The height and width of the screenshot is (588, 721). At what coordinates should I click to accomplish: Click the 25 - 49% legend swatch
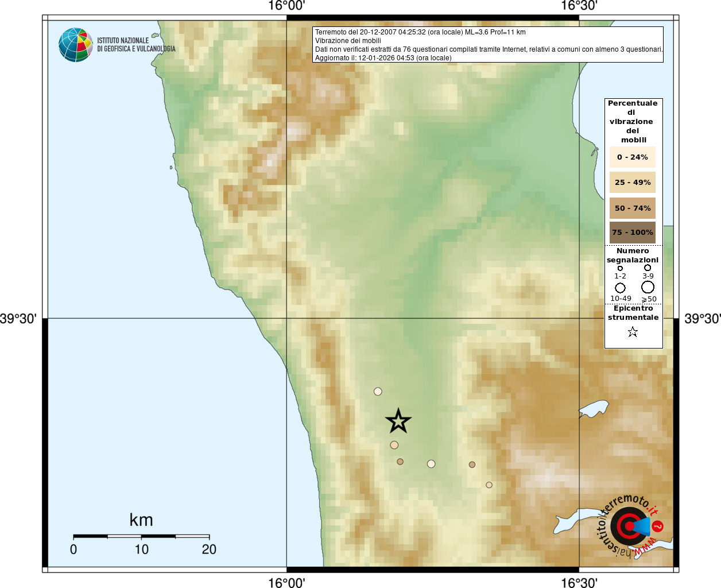click(633, 183)
